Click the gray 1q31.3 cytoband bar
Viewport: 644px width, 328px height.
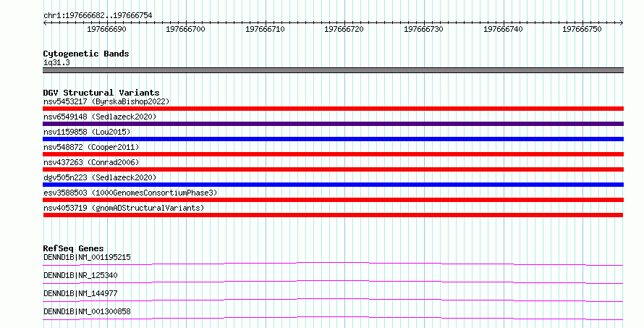click(x=333, y=70)
